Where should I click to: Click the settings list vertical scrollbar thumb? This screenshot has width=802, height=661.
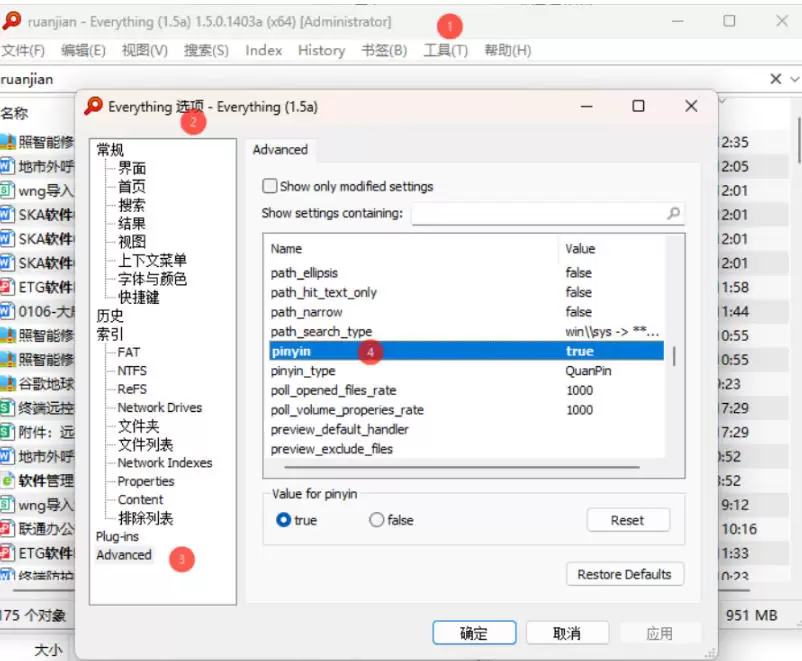[674, 356]
